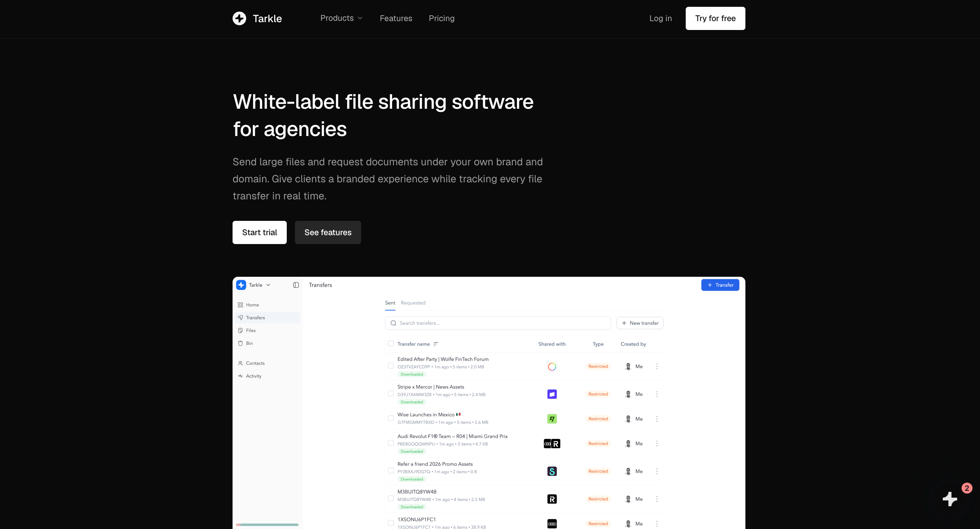Click the green Wise logo in the Wise Launches row

pos(552,419)
